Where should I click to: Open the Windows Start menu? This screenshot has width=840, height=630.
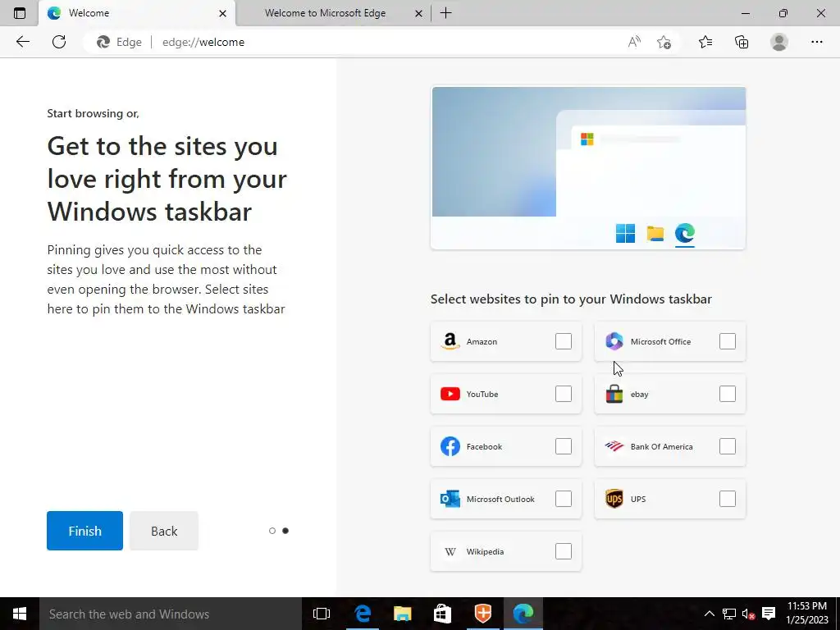coord(20,614)
